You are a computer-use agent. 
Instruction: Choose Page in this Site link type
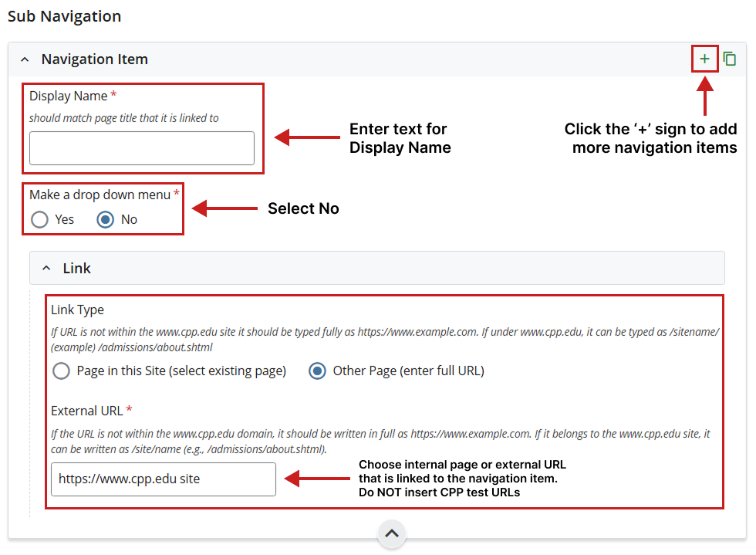(61, 371)
